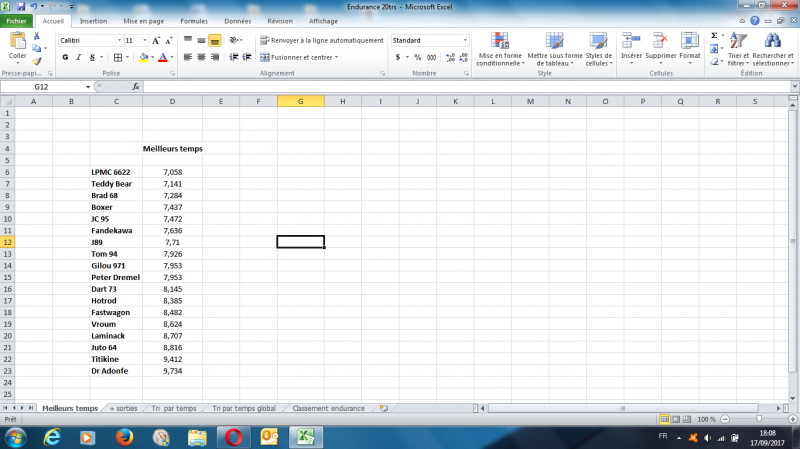Click the AutoSum sigma icon

pyautogui.click(x=714, y=35)
